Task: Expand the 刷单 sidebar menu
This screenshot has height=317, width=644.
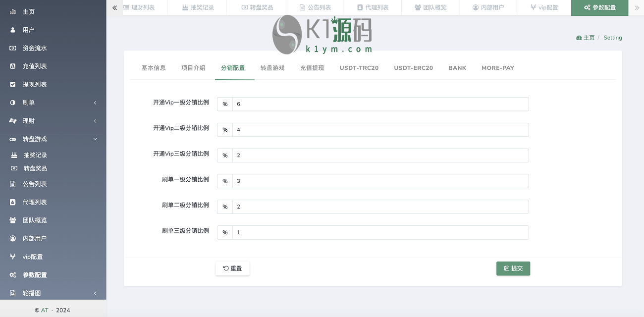Action: click(95, 103)
